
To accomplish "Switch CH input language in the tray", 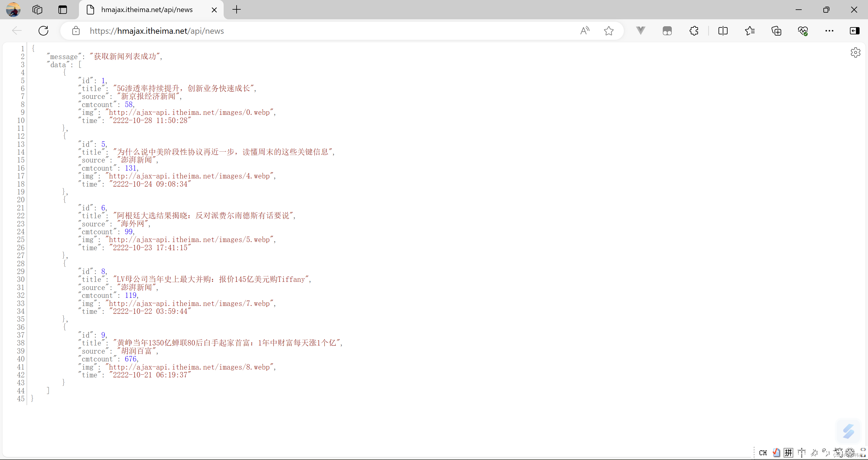I will coord(763,452).
